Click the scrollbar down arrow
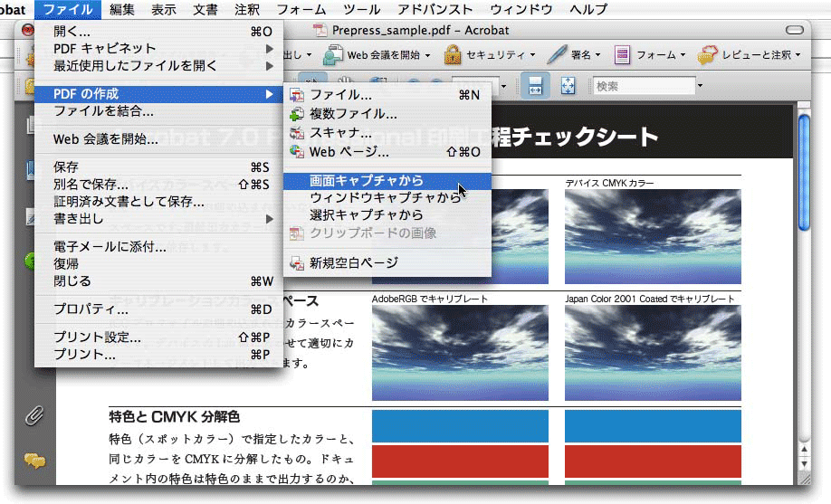This screenshot has width=831, height=504. point(804,463)
